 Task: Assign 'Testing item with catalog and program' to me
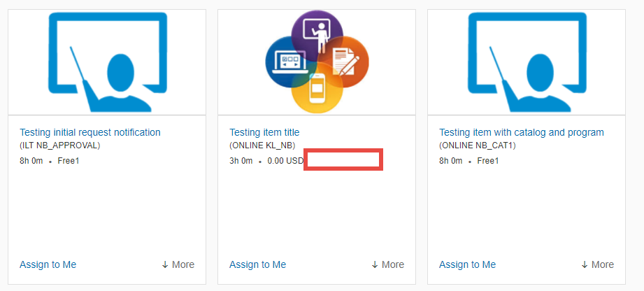467,264
